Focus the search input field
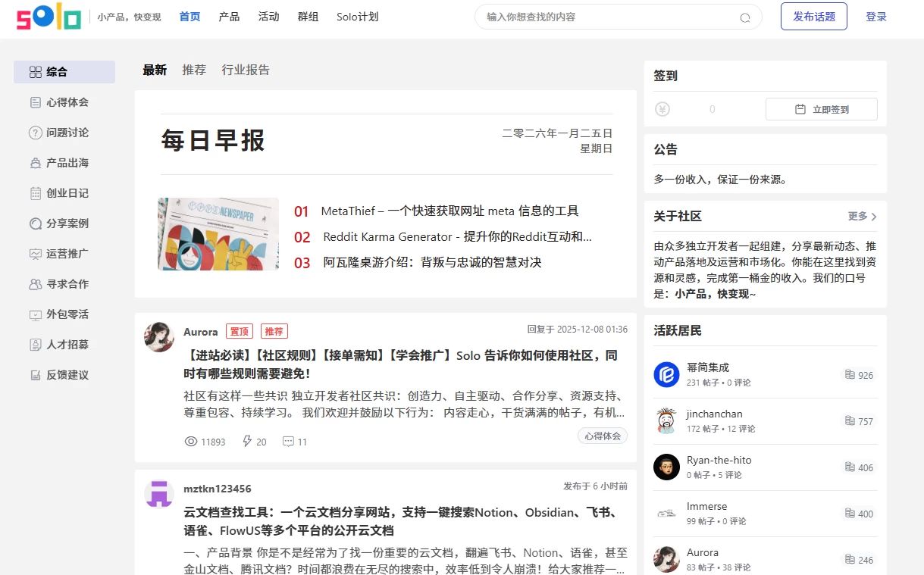 tap(606, 17)
